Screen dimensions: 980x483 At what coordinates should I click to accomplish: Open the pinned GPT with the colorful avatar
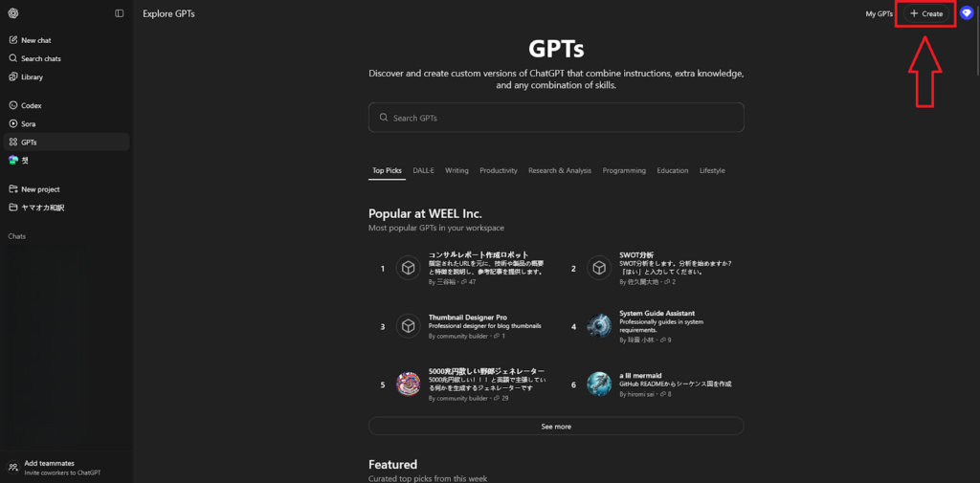click(x=66, y=161)
